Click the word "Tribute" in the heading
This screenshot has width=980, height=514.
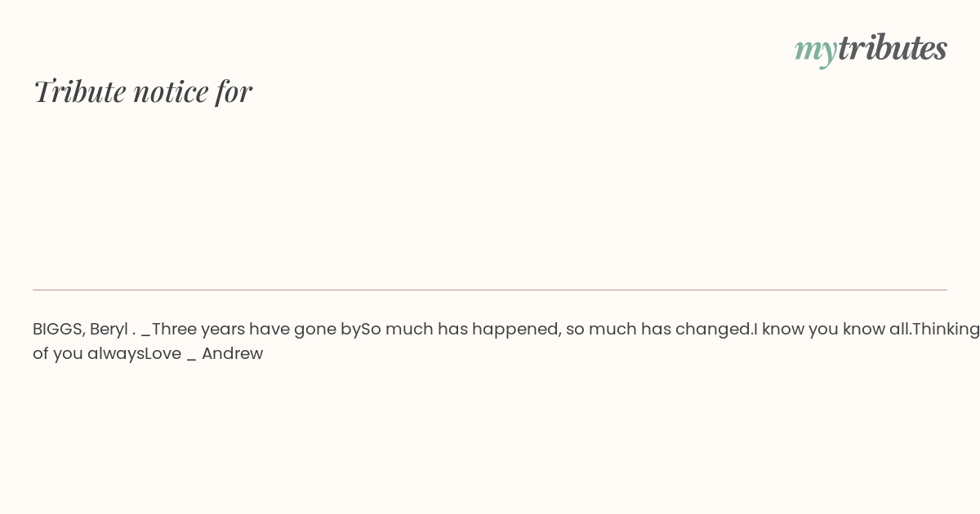pos(80,91)
